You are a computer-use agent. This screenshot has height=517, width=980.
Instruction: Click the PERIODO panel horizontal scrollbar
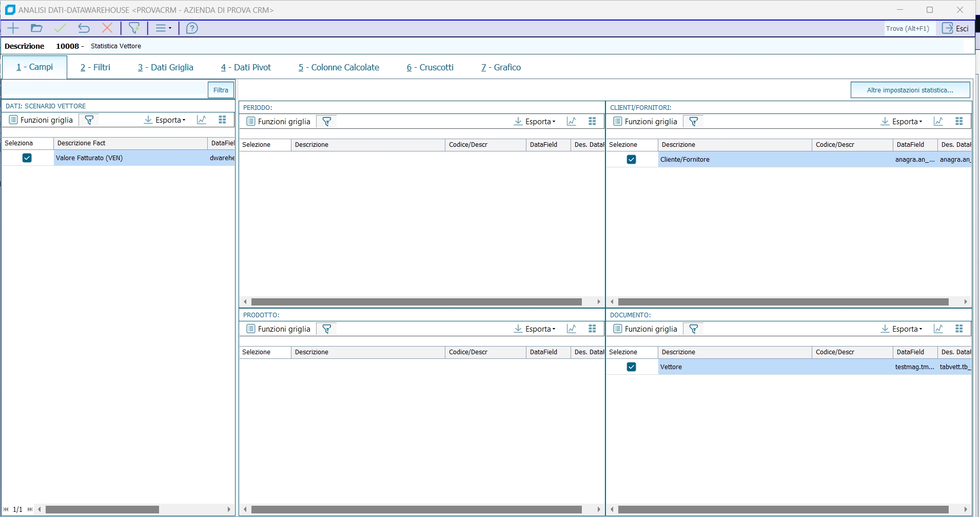click(x=416, y=302)
